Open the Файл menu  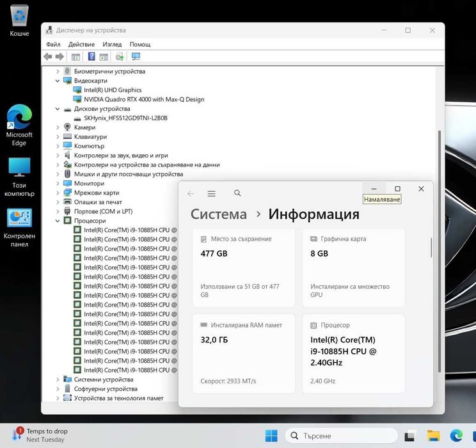tap(53, 44)
